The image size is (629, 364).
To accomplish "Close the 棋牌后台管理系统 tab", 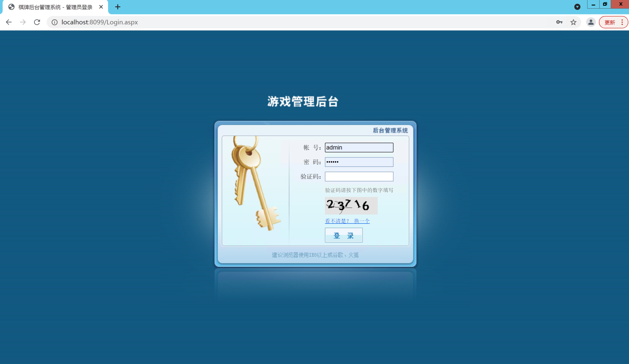I will (101, 7).
